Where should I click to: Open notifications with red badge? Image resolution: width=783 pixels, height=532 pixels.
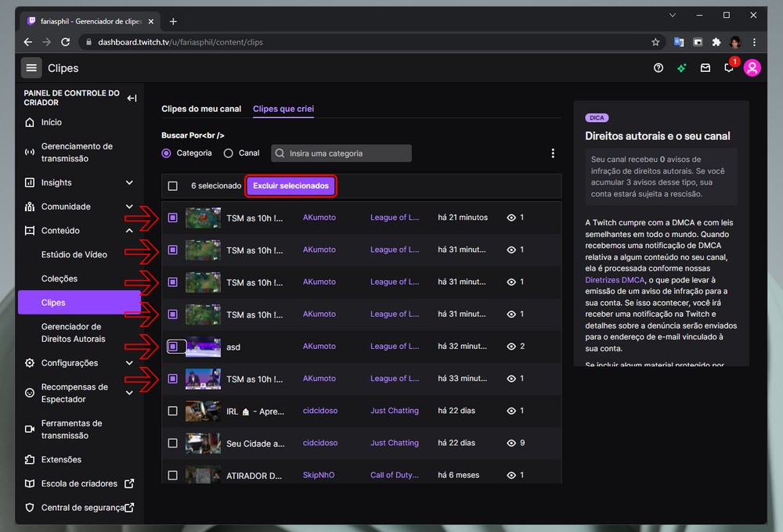(x=729, y=68)
